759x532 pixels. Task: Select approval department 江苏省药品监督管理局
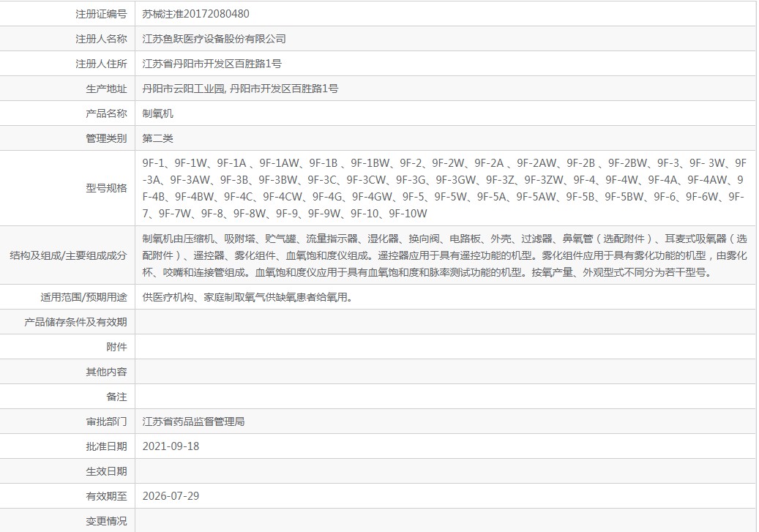click(x=193, y=422)
